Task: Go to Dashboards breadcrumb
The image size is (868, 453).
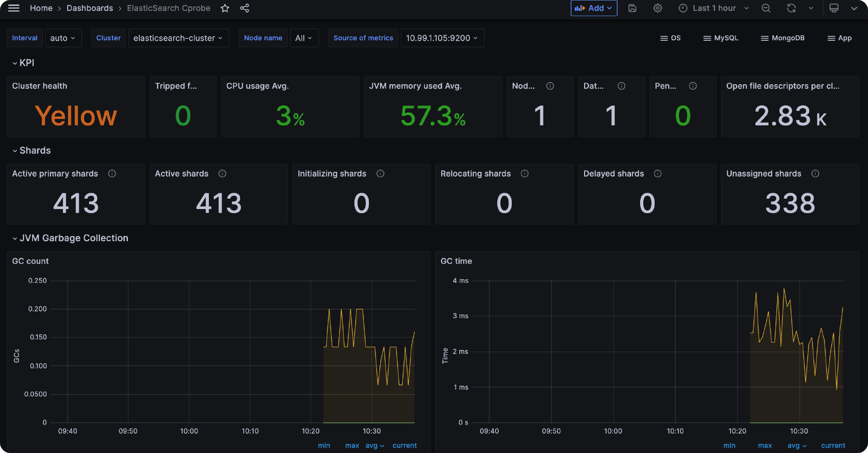Action: 90,8
